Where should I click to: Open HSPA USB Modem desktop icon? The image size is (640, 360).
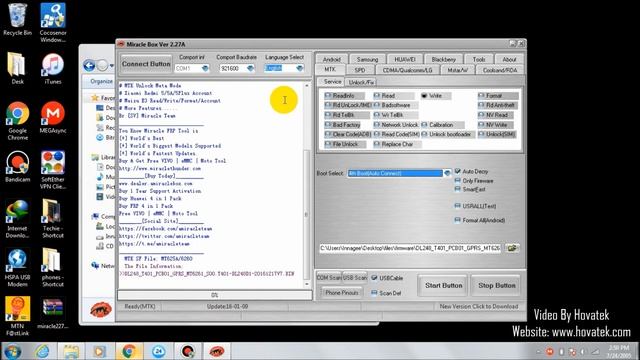tap(18, 268)
